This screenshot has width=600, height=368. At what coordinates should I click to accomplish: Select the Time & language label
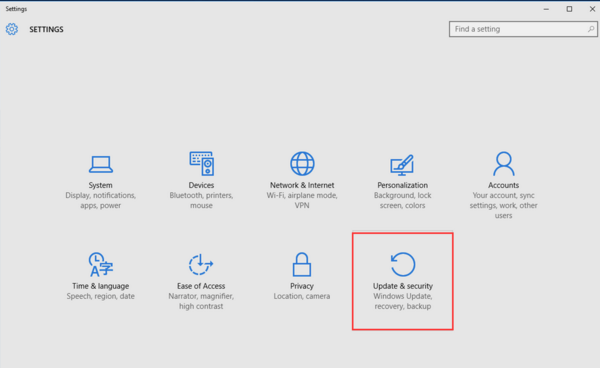pos(101,286)
